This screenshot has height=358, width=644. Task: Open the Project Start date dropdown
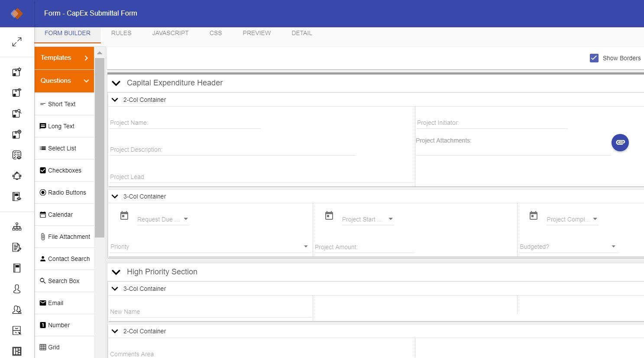pyautogui.click(x=391, y=219)
